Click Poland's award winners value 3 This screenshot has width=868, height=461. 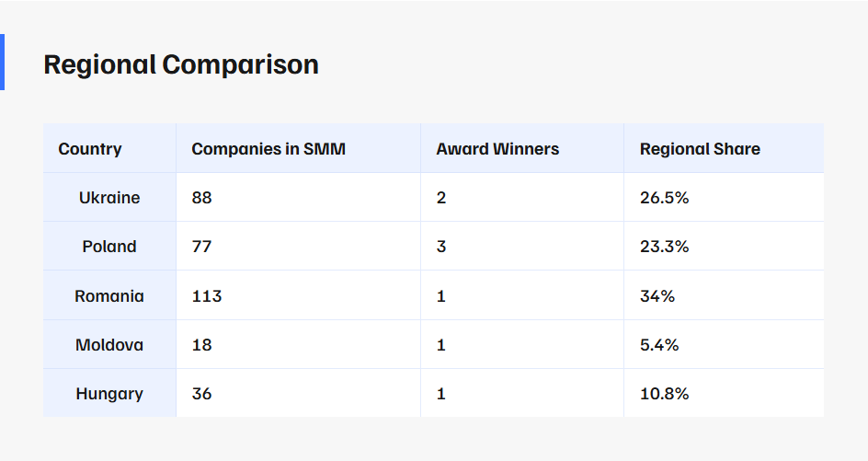pyautogui.click(x=441, y=247)
